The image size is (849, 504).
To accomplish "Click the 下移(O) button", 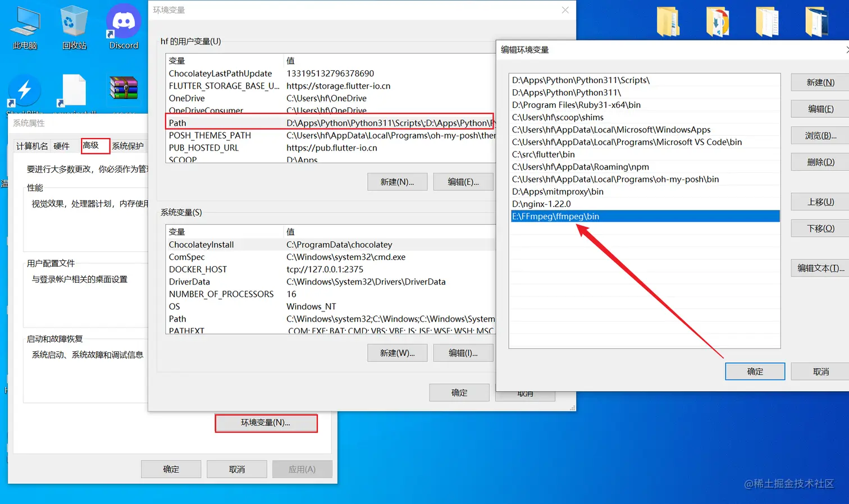I will point(820,228).
